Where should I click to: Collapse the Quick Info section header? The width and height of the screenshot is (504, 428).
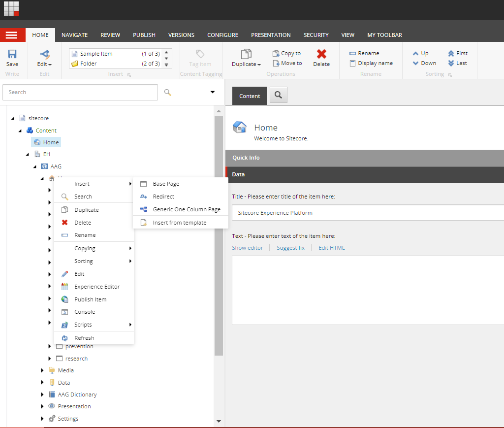(365, 158)
